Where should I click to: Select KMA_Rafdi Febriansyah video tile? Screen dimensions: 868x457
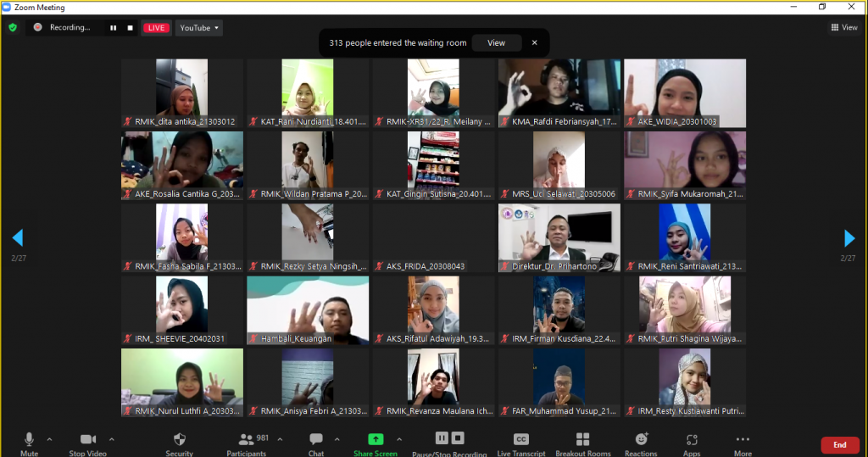[559, 93]
